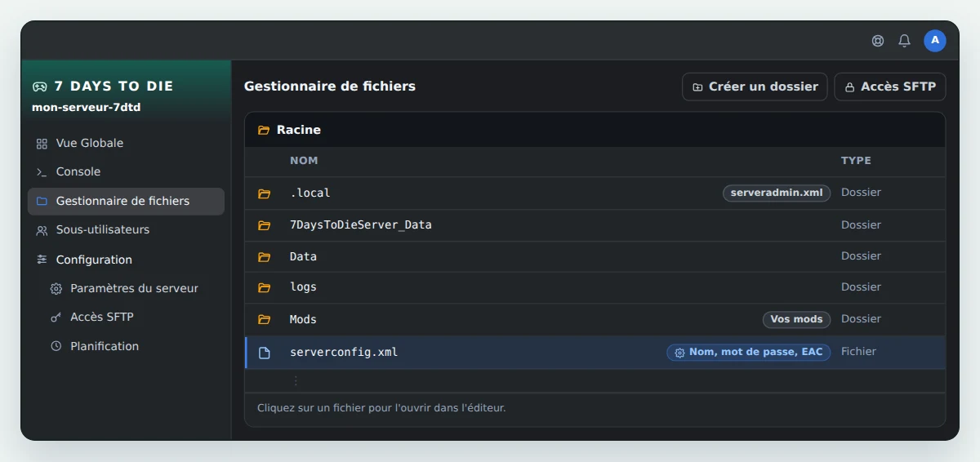Open the user avatar A menu
This screenshot has height=462, width=980.
[x=935, y=40]
